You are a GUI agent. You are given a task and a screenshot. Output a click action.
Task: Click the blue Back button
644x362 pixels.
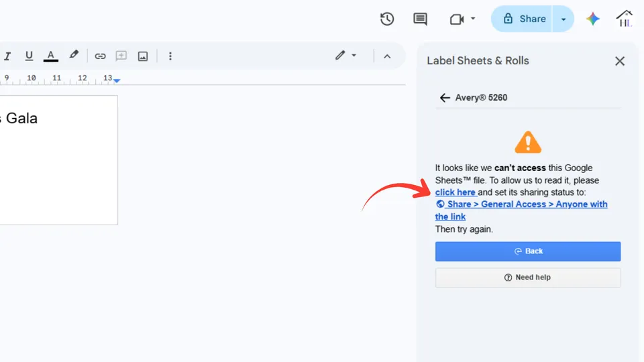coord(528,251)
